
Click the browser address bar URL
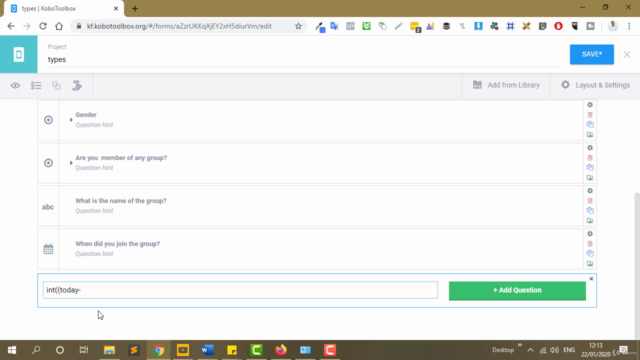[179, 26]
